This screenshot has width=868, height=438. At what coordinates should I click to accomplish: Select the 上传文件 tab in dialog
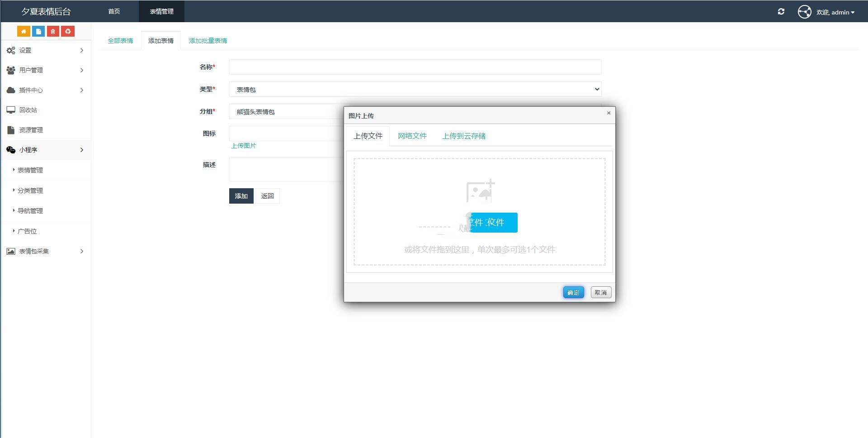(x=368, y=136)
